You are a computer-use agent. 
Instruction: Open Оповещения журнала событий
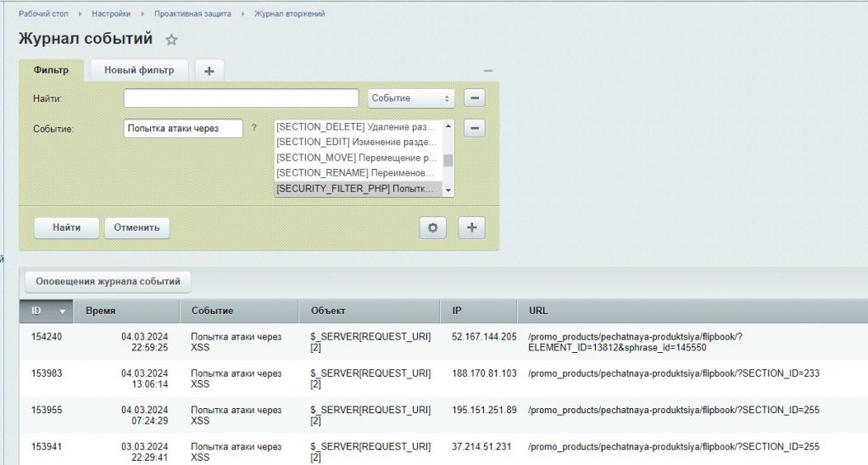click(108, 281)
